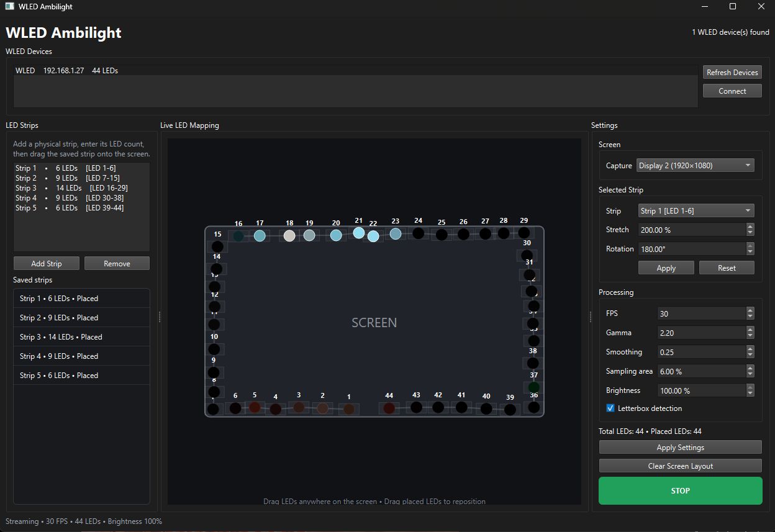Select Strip 2 [LED 7-15] in strips list
The image size is (775, 532).
[x=81, y=178]
